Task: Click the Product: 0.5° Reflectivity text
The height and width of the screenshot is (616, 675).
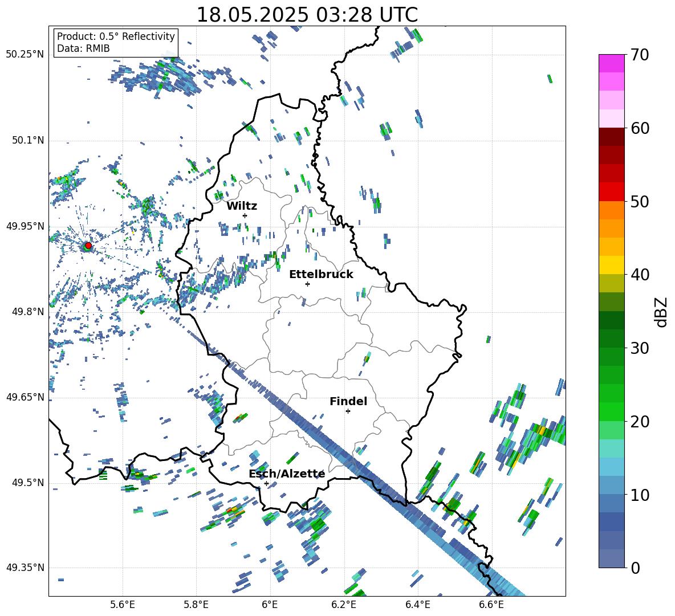Action: click(x=116, y=36)
